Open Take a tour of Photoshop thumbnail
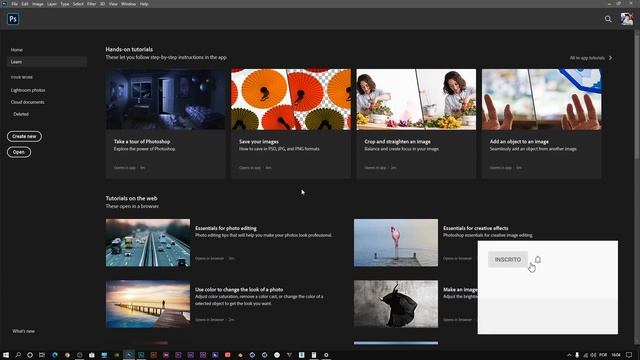The height and width of the screenshot is (360, 640). click(x=165, y=99)
